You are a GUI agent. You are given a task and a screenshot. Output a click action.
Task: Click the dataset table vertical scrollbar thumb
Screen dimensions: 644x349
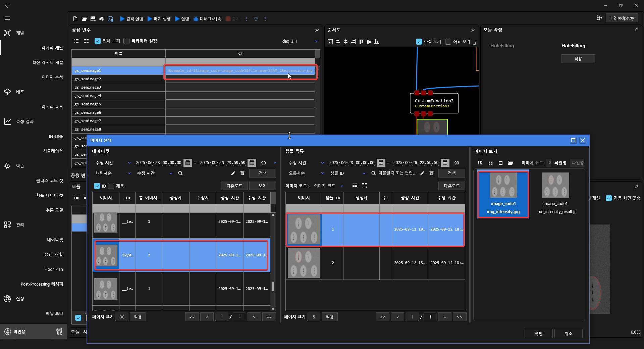[x=273, y=286]
